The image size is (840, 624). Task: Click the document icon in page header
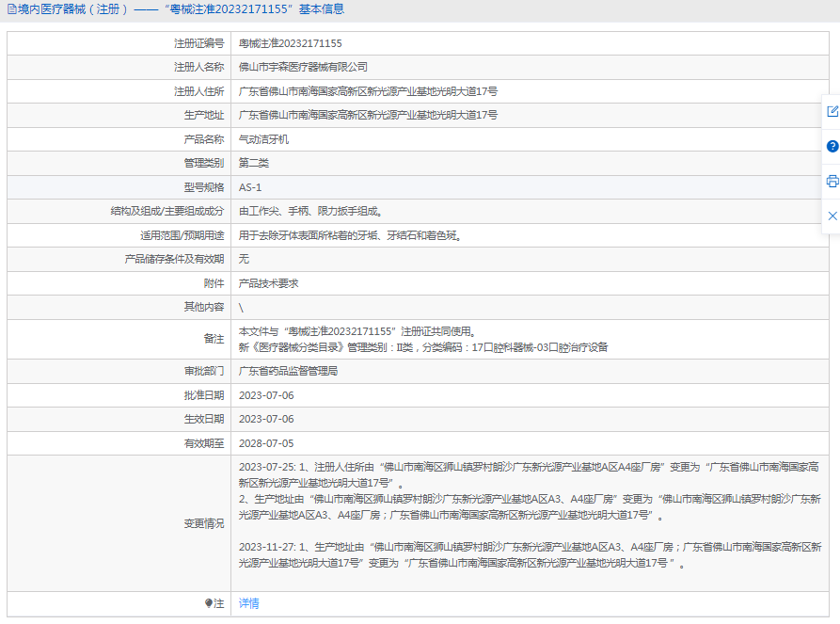pyautogui.click(x=12, y=9)
